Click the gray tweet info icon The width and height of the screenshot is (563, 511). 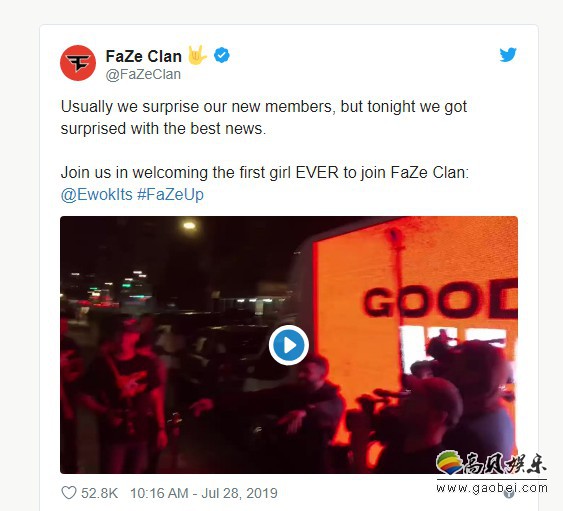coord(508,494)
